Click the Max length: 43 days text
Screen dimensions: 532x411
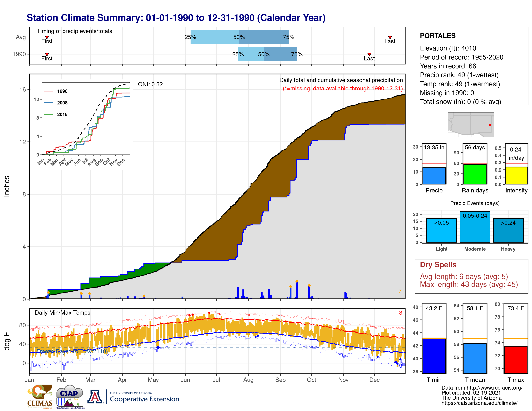tap(469, 284)
